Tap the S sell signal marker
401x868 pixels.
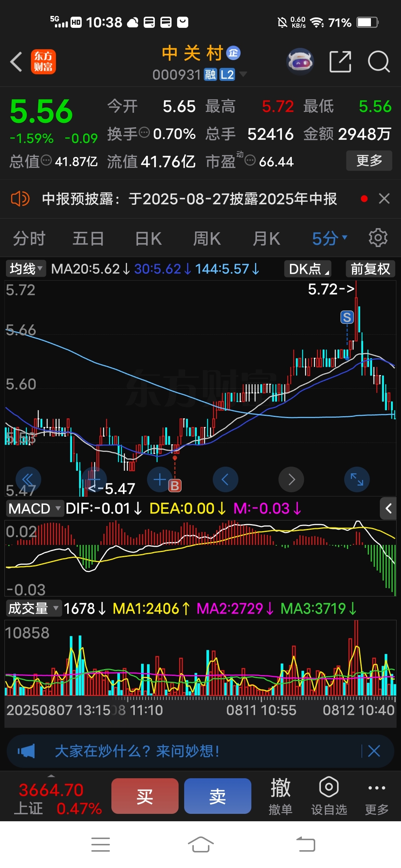(x=347, y=317)
